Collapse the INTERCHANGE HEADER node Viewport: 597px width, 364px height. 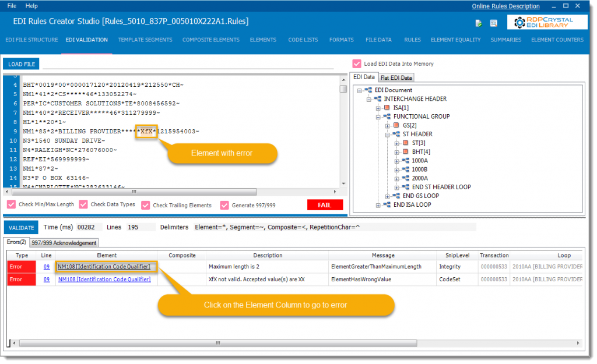pyautogui.click(x=368, y=99)
